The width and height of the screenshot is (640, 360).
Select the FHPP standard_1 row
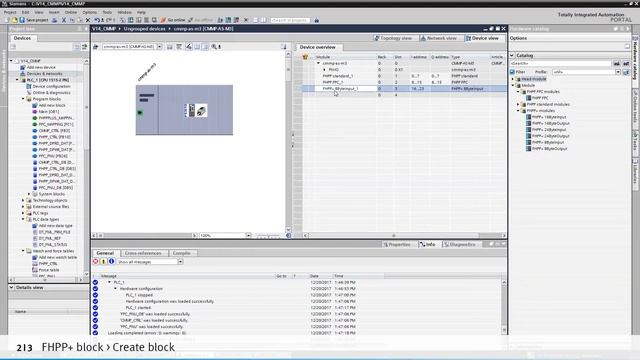pos(404,76)
